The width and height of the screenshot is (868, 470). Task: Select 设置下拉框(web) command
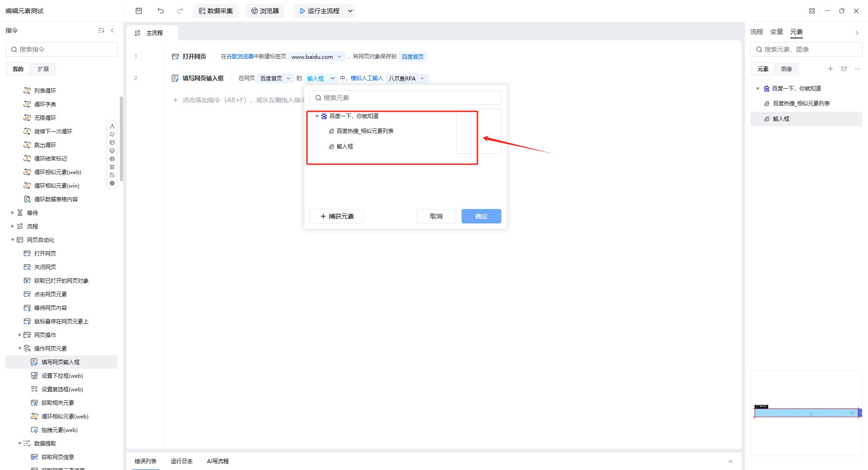coord(62,375)
